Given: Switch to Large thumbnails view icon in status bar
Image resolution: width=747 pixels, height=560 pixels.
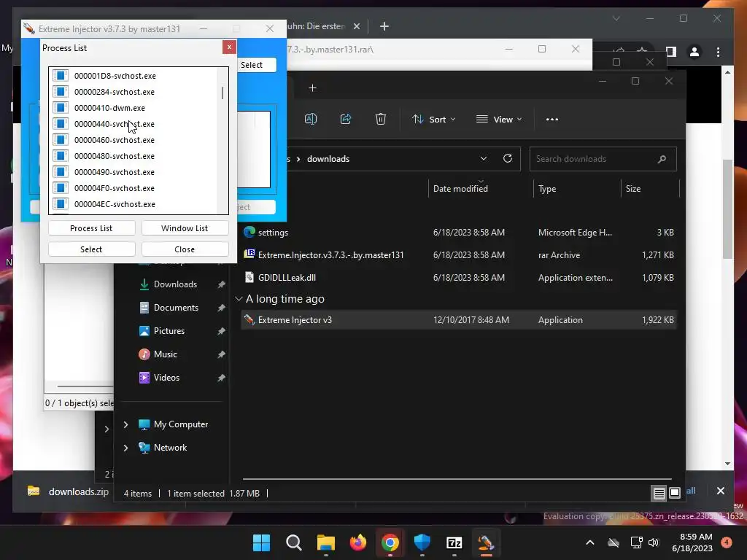Looking at the screenshot, I should click(x=675, y=494).
